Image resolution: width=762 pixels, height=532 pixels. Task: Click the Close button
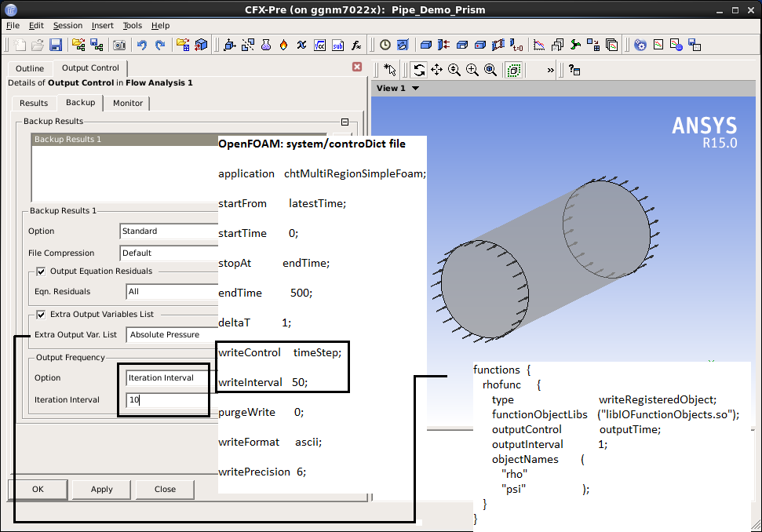point(166,490)
